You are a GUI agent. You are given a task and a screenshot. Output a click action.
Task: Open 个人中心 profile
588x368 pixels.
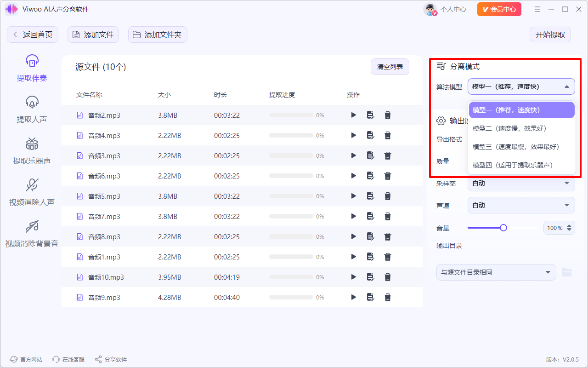(445, 9)
